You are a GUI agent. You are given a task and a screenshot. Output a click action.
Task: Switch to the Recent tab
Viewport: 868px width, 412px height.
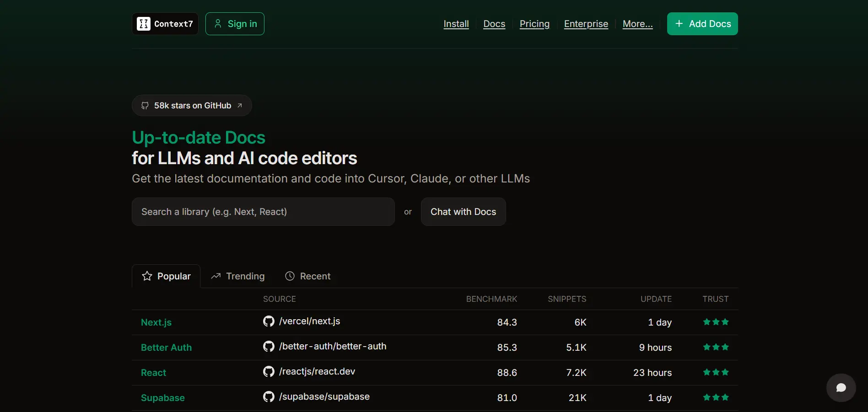click(307, 276)
